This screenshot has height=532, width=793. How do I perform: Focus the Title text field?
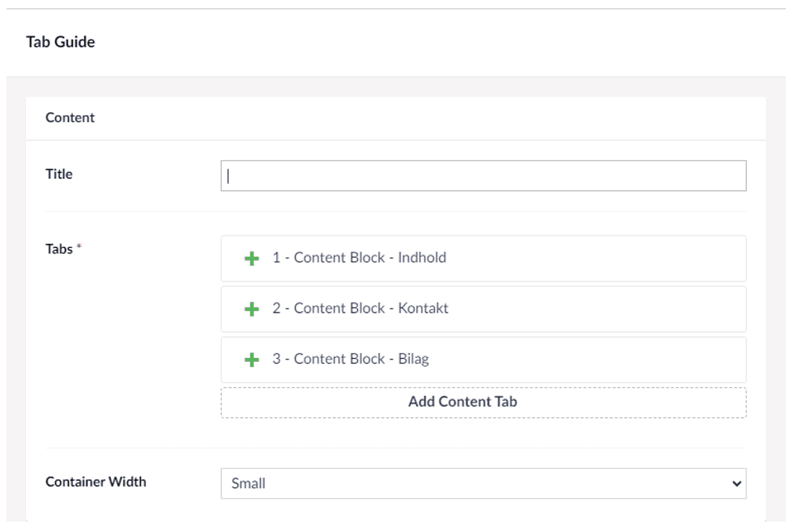[x=484, y=176]
